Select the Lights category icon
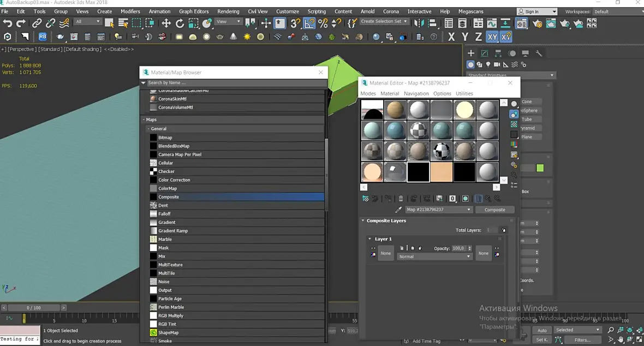Viewport: 644px width, 346px height. click(x=488, y=64)
